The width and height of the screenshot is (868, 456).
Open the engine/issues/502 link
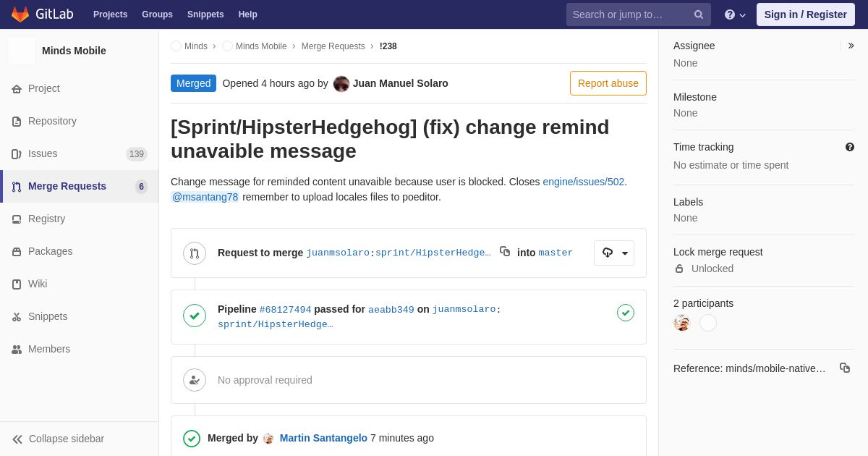coord(584,182)
